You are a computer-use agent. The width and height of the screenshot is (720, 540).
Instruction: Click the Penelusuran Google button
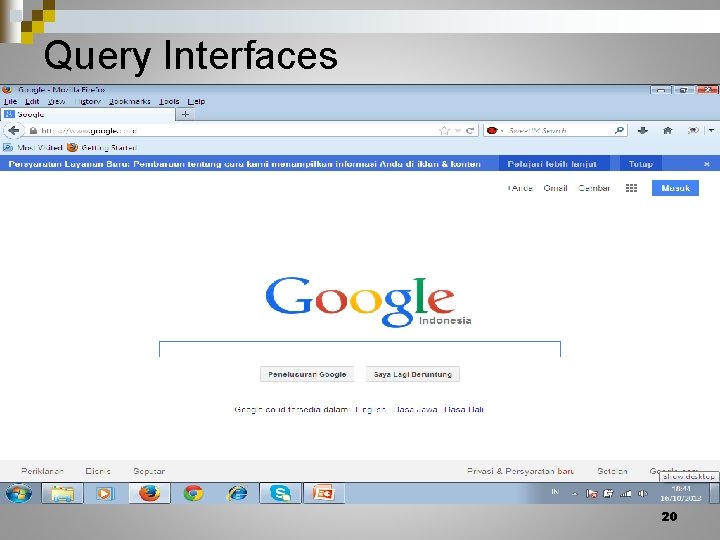click(307, 374)
